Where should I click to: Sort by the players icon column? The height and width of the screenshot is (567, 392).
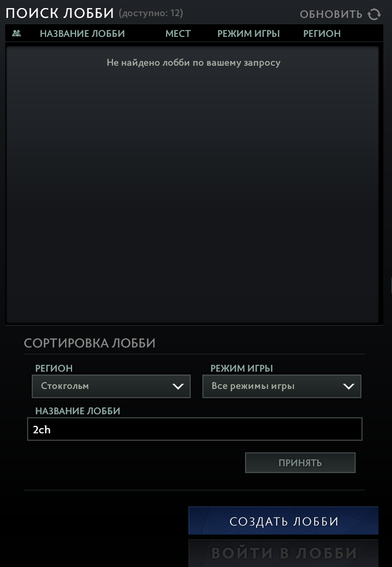pyautogui.click(x=16, y=33)
